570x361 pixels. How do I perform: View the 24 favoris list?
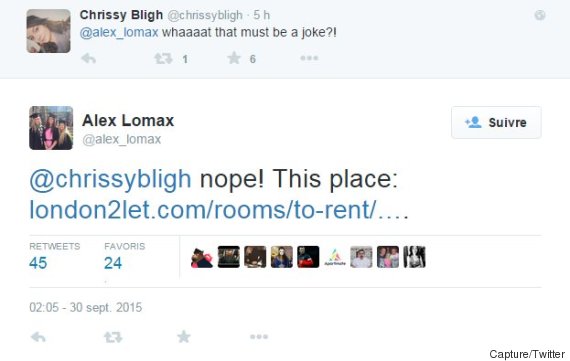coord(124,256)
